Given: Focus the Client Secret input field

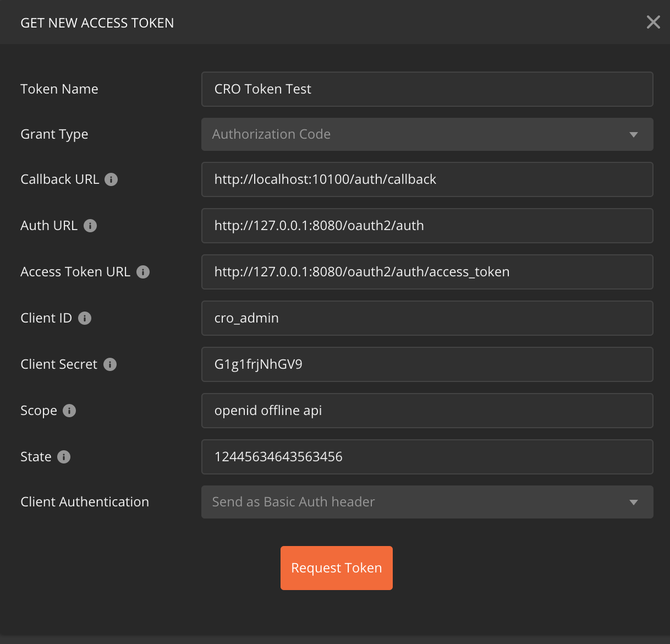Looking at the screenshot, I should (427, 364).
